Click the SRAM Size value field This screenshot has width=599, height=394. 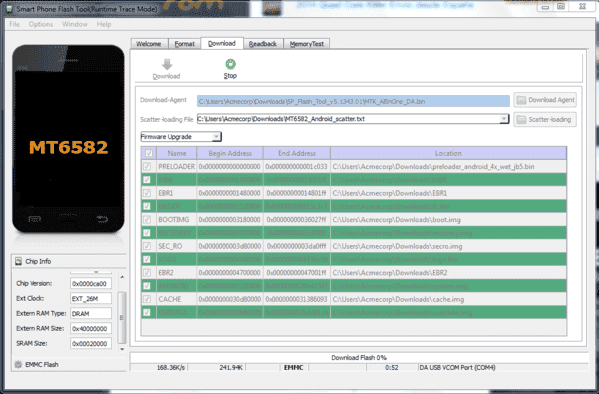click(91, 344)
